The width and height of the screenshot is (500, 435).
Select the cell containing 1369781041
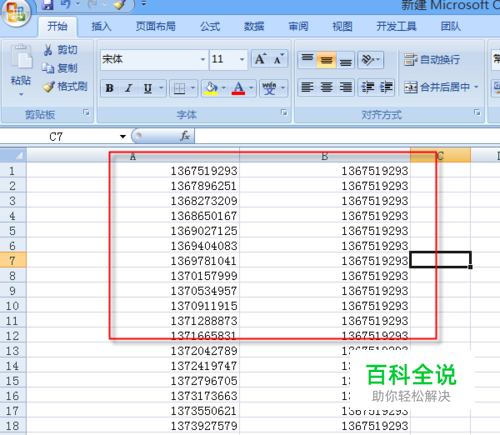[133, 261]
